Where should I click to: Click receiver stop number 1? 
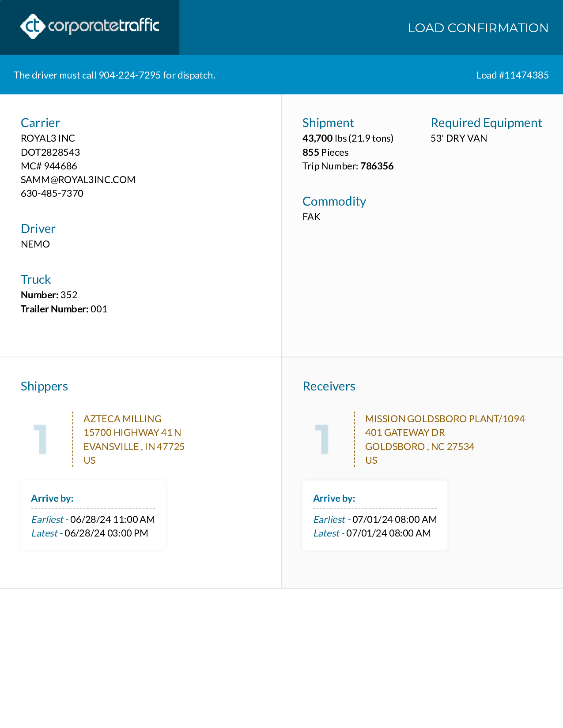(x=322, y=439)
